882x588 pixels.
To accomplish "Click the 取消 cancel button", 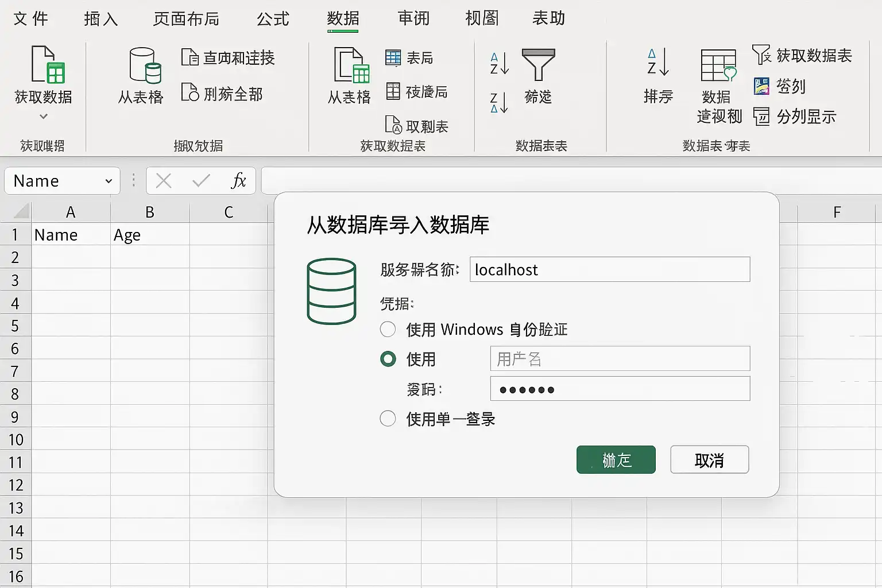I will click(709, 459).
